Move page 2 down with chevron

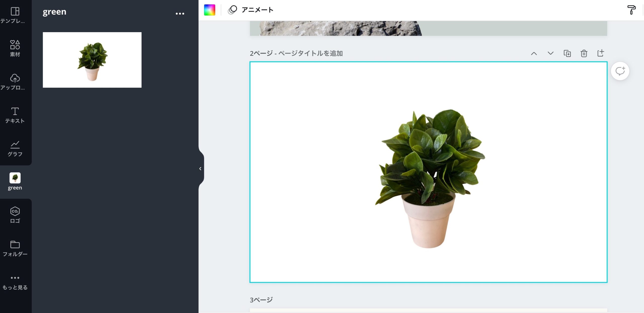coord(550,53)
